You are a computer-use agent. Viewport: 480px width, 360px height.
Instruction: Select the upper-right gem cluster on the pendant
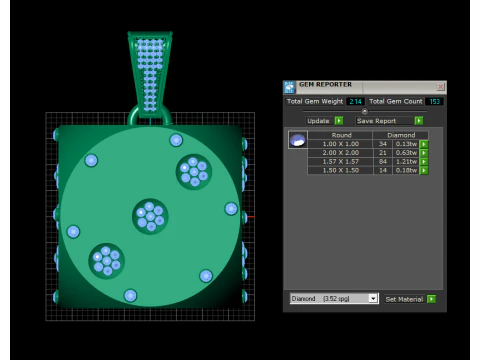tap(194, 172)
